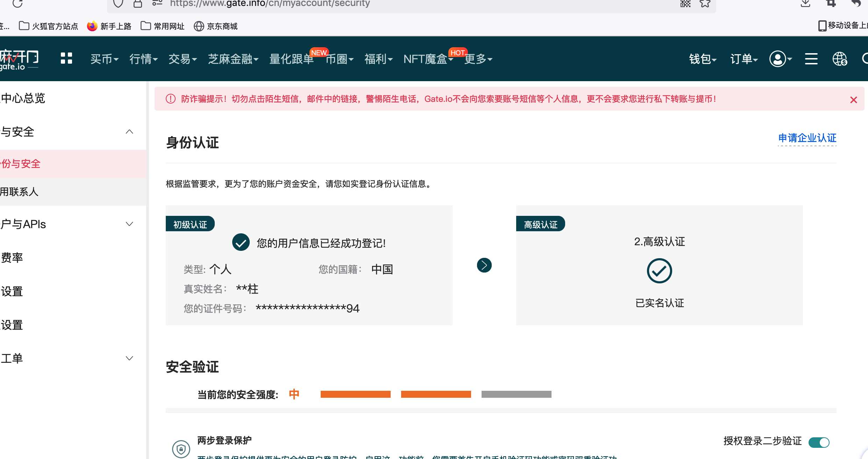The height and width of the screenshot is (459, 868).
Task: Click the 两步登录保护 shield lock icon
Action: (x=181, y=449)
